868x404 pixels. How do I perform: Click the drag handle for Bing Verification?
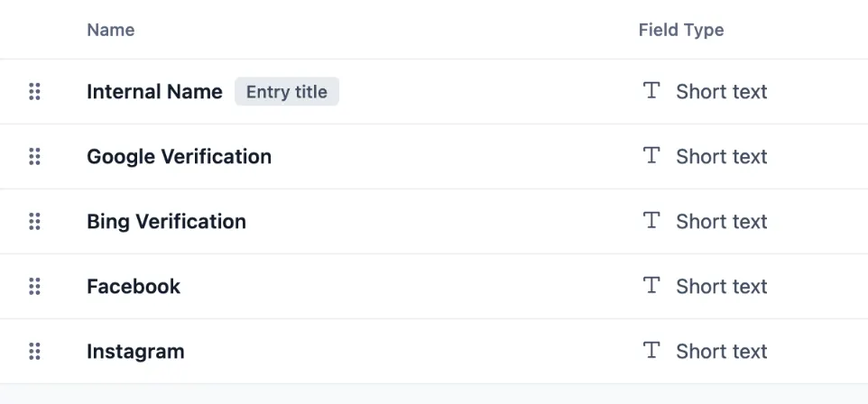[x=34, y=221]
